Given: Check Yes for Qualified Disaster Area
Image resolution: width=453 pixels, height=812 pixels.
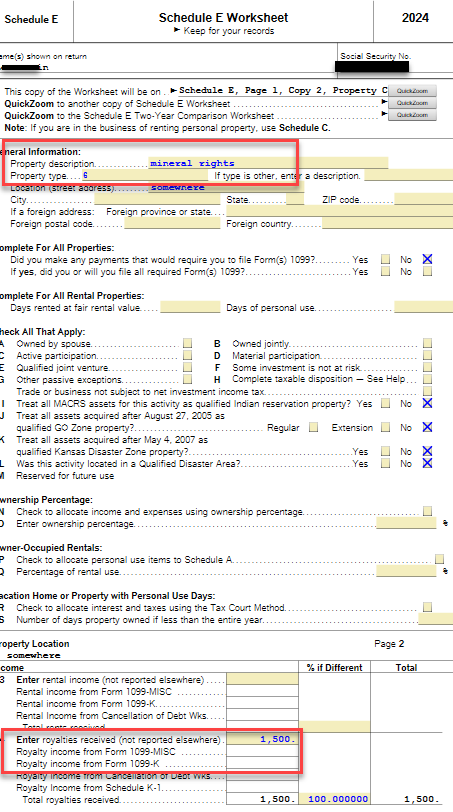Looking at the screenshot, I should point(385,463).
